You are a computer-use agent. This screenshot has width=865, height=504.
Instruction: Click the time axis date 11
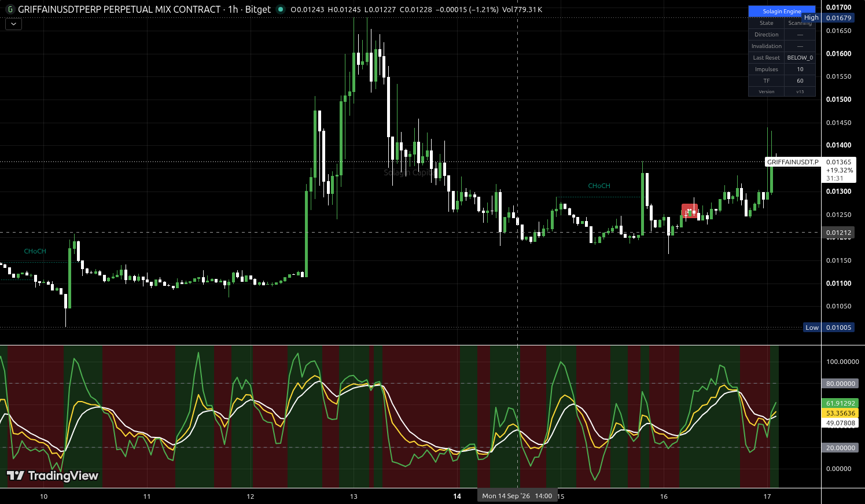[147, 496]
